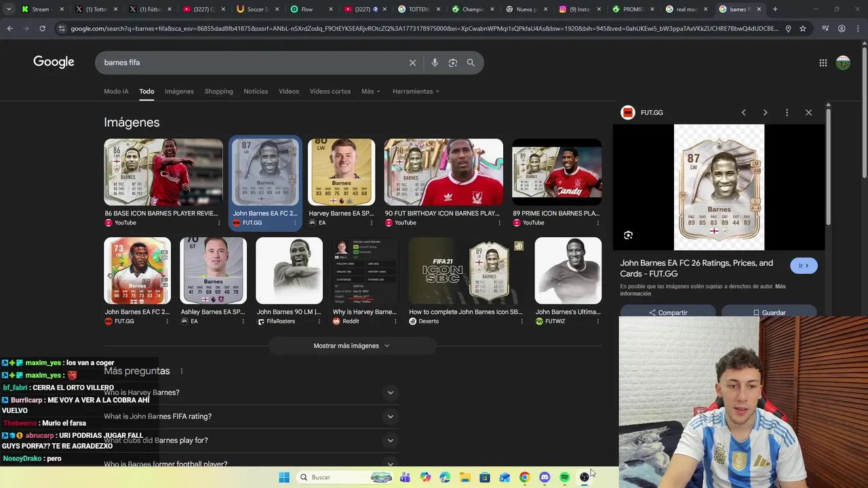The height and width of the screenshot is (488, 868).
Task: Open the image panel three-dot options
Action: [787, 113]
